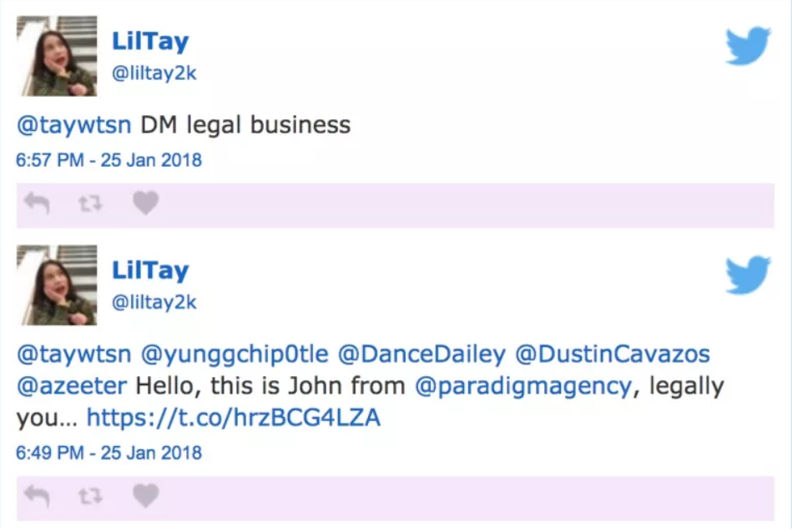The image size is (792, 532).
Task: Follow the https://t.co/hrzBCG4LZA link
Action: 234,418
